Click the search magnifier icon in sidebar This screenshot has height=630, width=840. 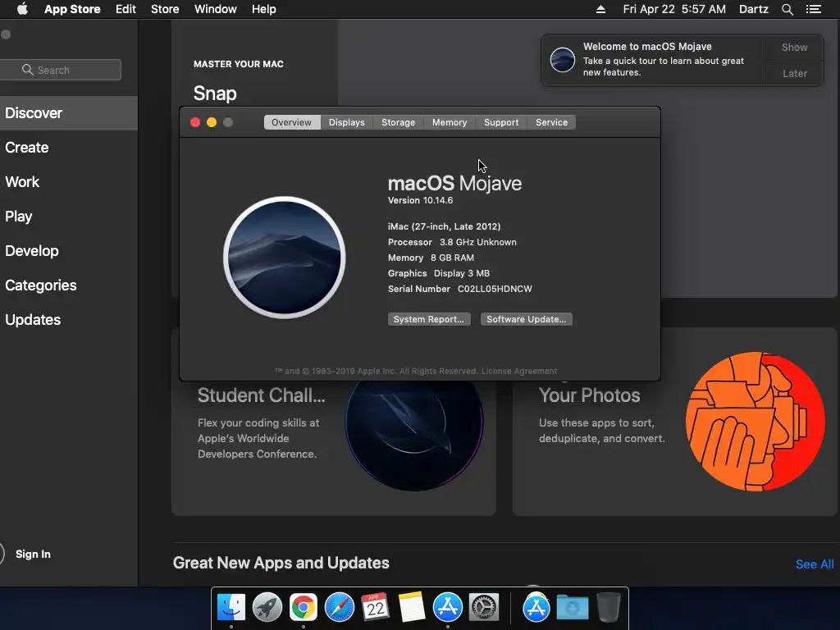pos(27,70)
